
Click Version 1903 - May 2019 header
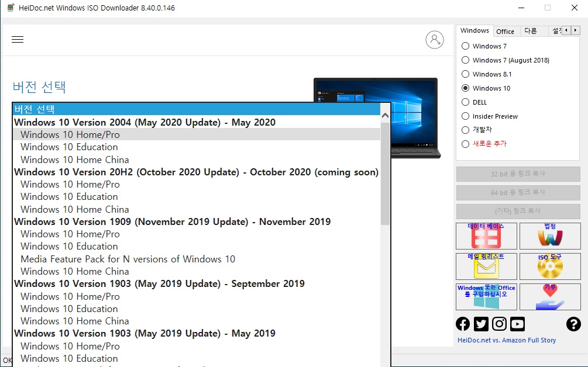point(197,333)
